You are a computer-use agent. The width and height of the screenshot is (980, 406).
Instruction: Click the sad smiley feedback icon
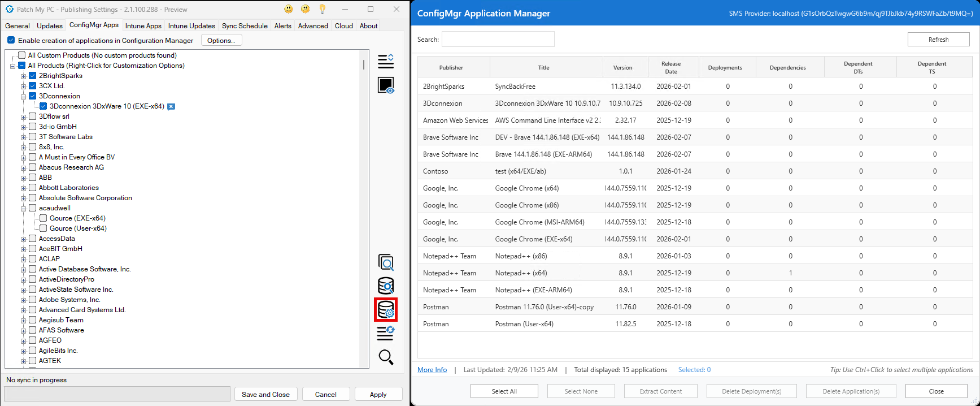[x=306, y=9]
